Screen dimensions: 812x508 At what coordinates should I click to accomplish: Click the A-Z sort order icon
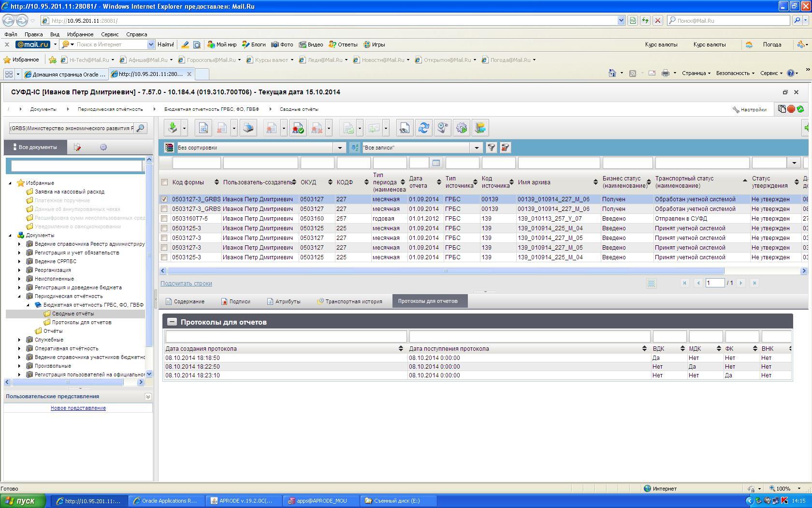[x=355, y=148]
